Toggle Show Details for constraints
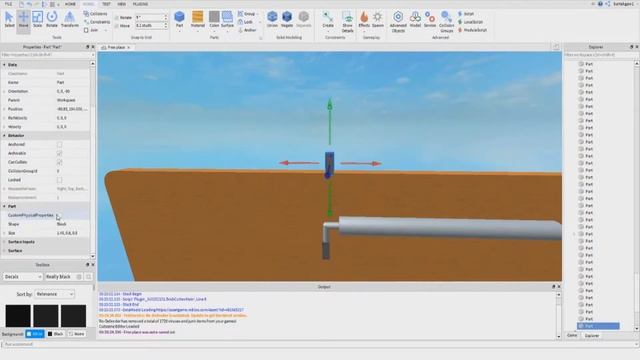The height and width of the screenshot is (360, 640). click(347, 22)
